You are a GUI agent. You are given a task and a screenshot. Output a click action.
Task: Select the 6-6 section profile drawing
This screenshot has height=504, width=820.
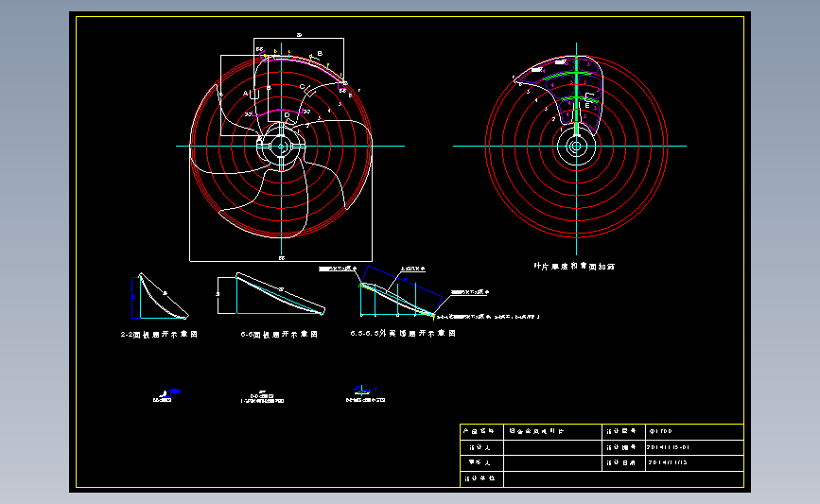pos(271,294)
